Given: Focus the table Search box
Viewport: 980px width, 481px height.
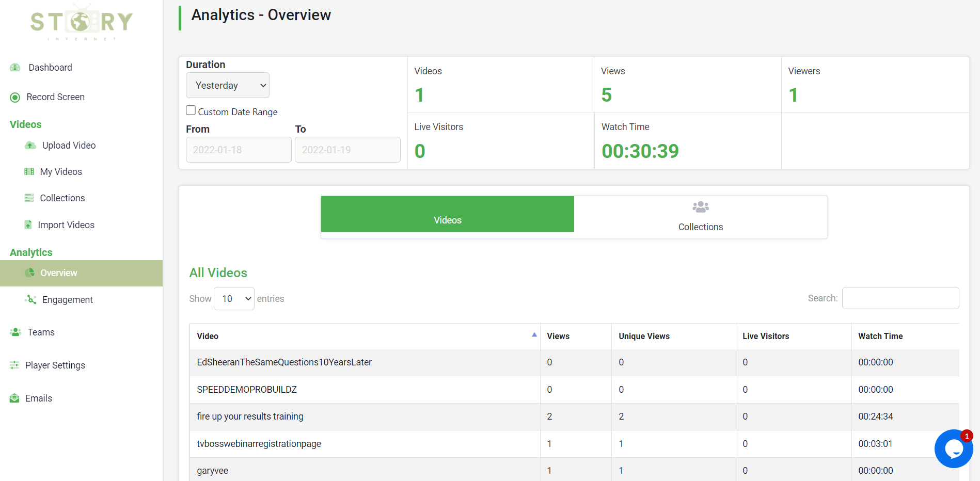Looking at the screenshot, I should pos(900,298).
